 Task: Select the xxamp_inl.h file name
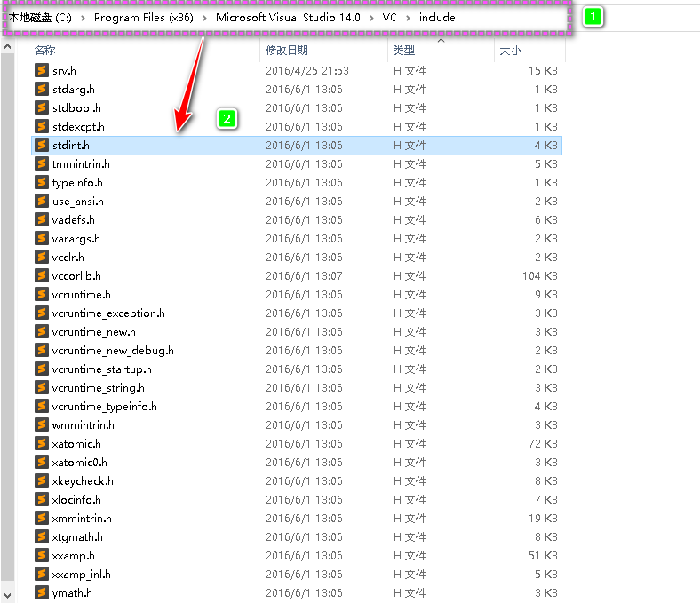click(x=81, y=575)
